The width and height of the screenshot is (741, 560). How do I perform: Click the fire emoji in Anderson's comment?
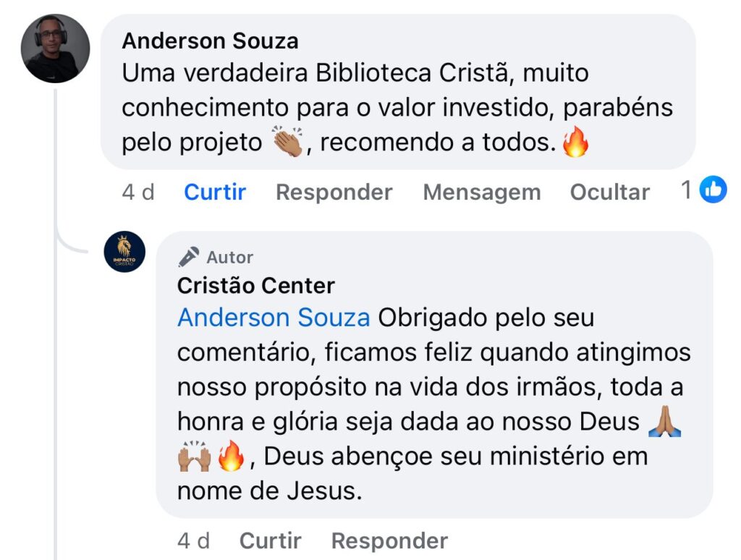click(576, 143)
